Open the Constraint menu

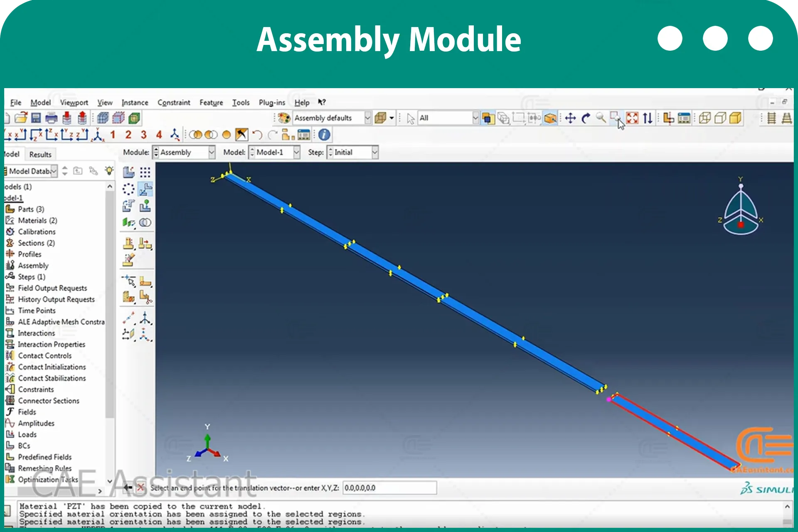pyautogui.click(x=173, y=103)
